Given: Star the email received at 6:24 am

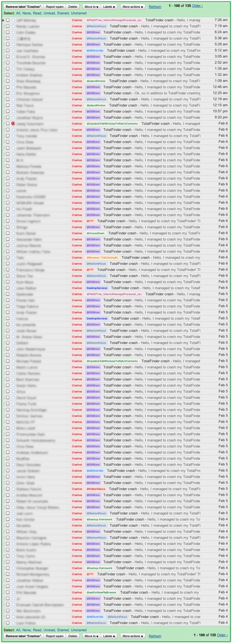Looking at the screenshot, I should pos(13,32).
